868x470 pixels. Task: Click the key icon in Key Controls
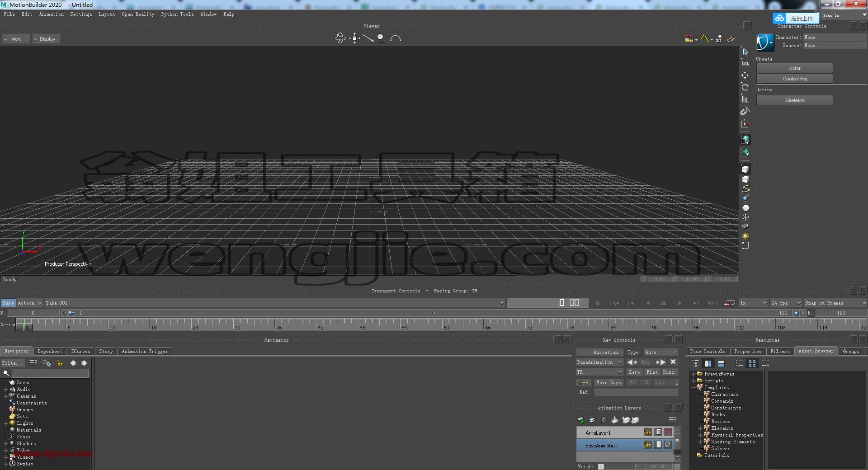tap(584, 382)
